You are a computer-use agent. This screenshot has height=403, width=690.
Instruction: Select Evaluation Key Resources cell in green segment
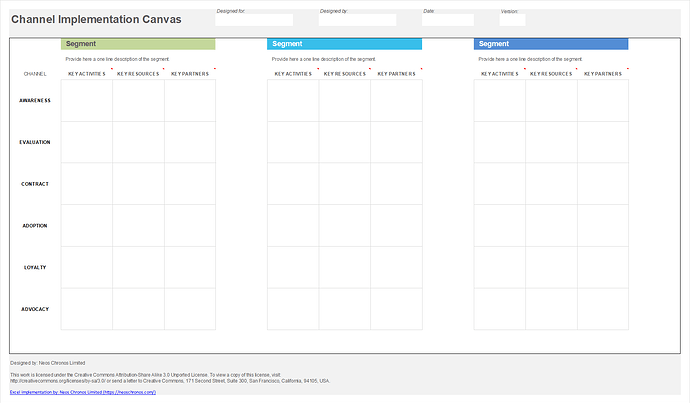click(139, 142)
